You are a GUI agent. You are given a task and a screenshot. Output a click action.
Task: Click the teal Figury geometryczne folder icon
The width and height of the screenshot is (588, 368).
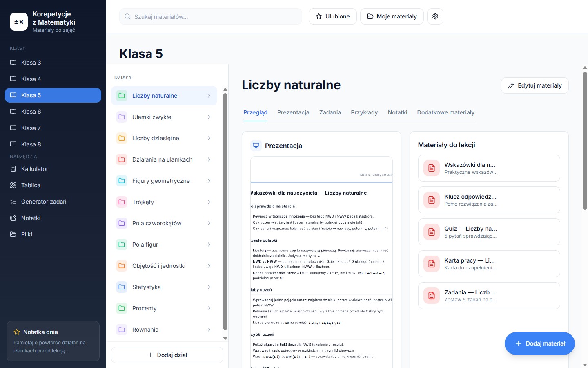tap(122, 181)
